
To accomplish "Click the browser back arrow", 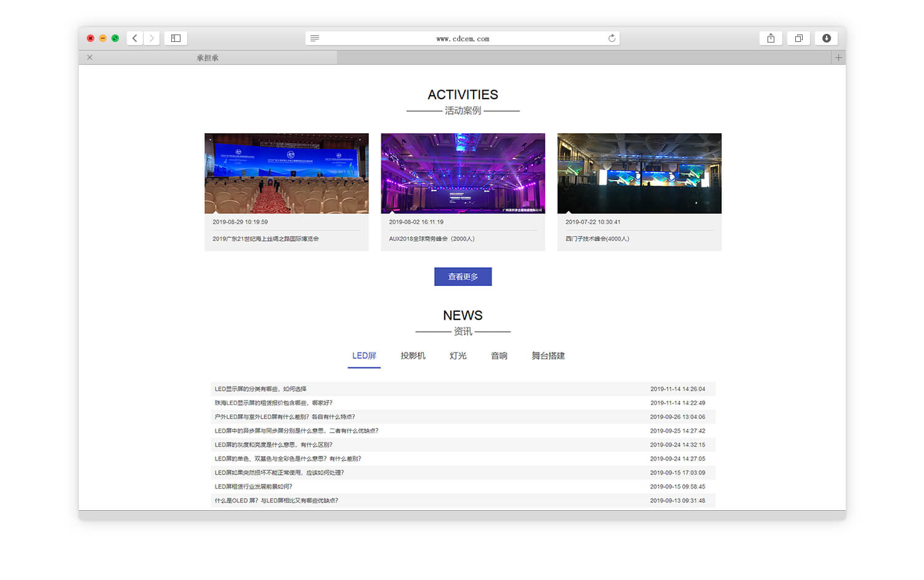I will coord(135,38).
